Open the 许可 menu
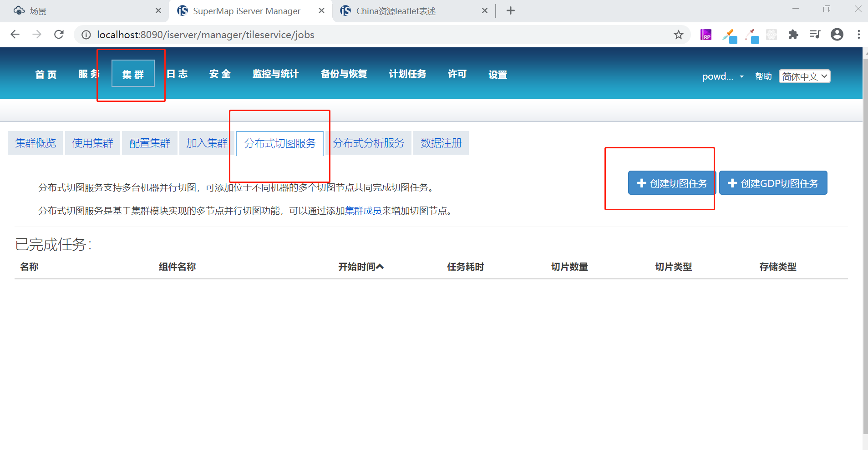The height and width of the screenshot is (450, 868). point(457,74)
